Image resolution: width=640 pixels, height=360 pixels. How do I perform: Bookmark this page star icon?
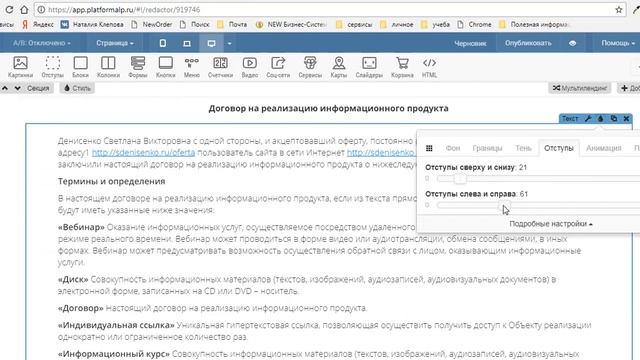coord(619,9)
